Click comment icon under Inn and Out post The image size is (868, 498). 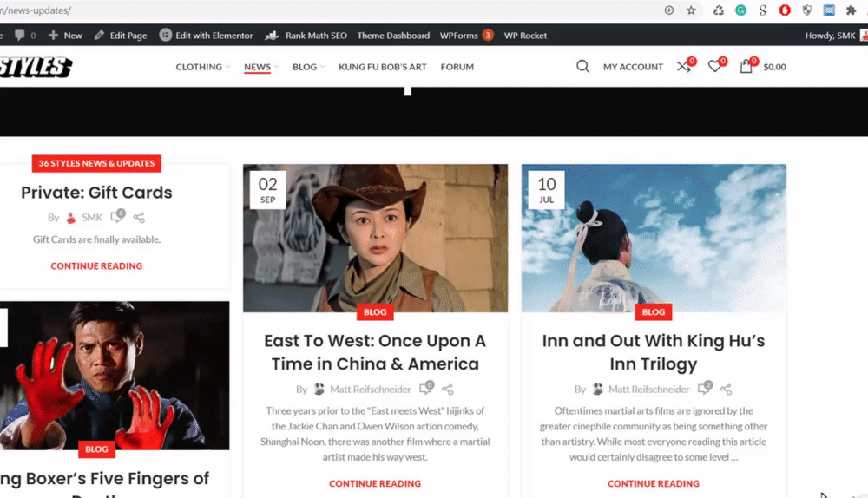705,388
